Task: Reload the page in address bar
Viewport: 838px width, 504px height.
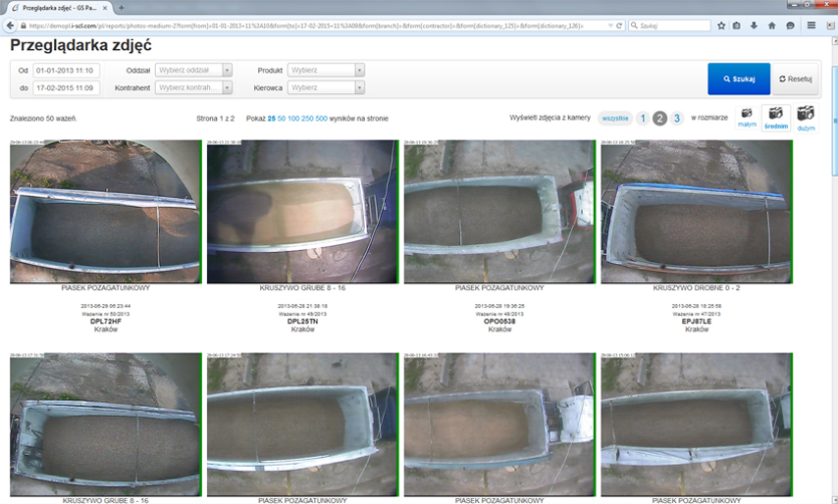Action: 619,25
